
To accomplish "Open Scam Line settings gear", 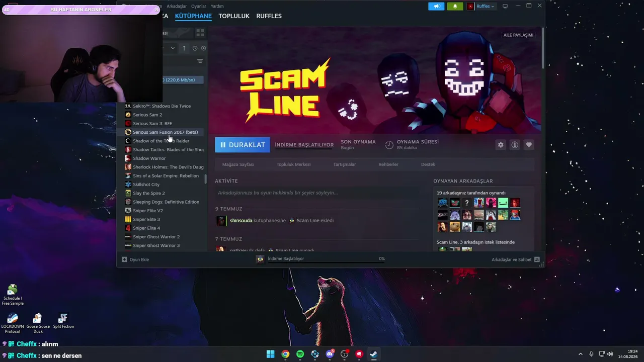I will (x=501, y=145).
